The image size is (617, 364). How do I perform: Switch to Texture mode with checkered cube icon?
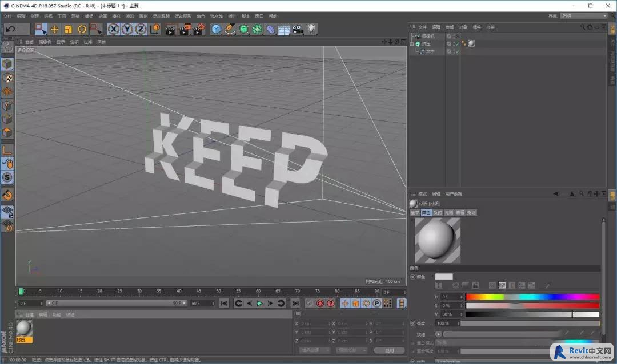click(7, 78)
